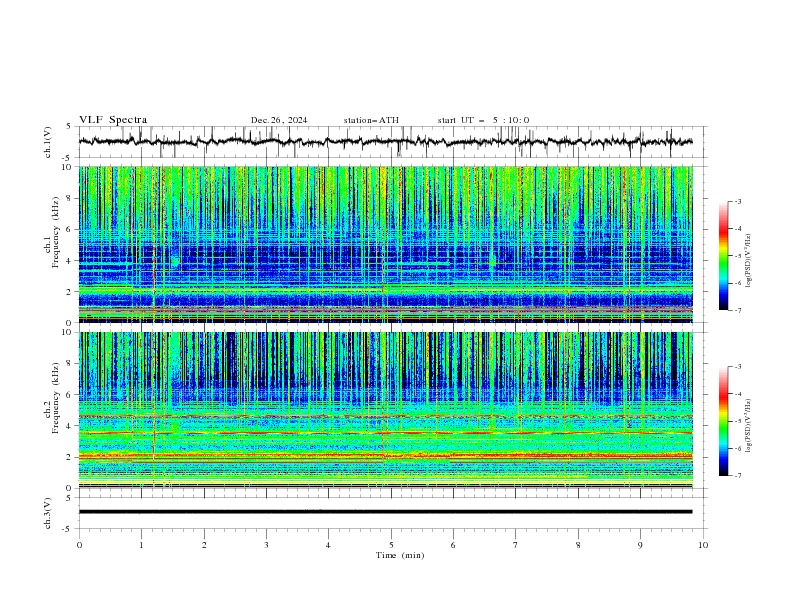Click the "ch.3(V)" axis label

tap(48, 513)
